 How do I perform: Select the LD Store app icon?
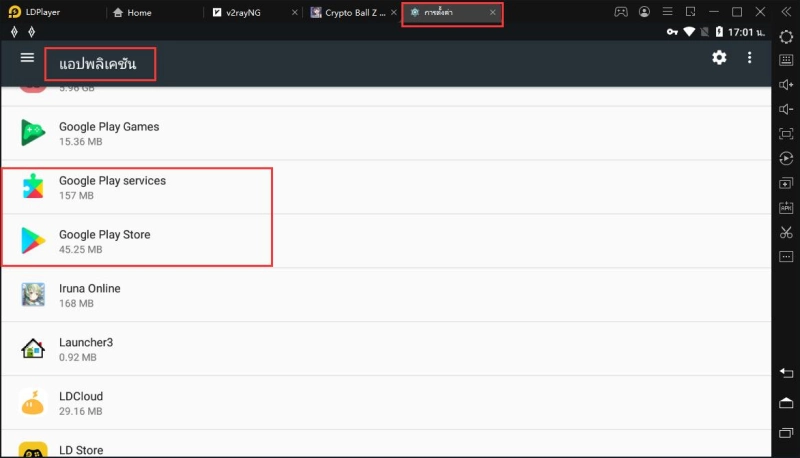pos(33,450)
